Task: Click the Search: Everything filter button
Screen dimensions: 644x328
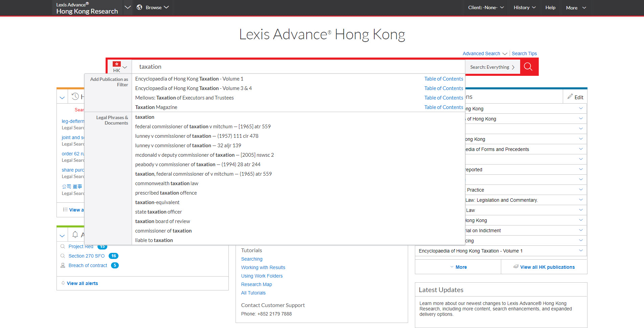Action: click(x=492, y=67)
